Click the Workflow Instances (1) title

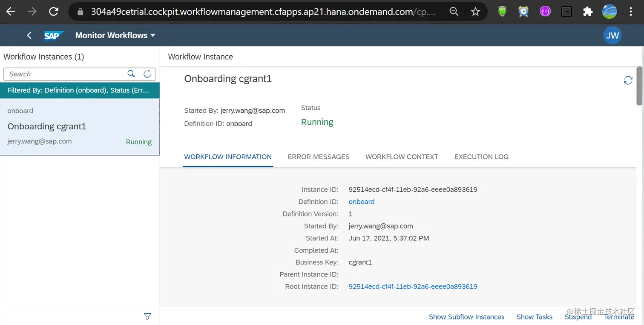(x=44, y=57)
